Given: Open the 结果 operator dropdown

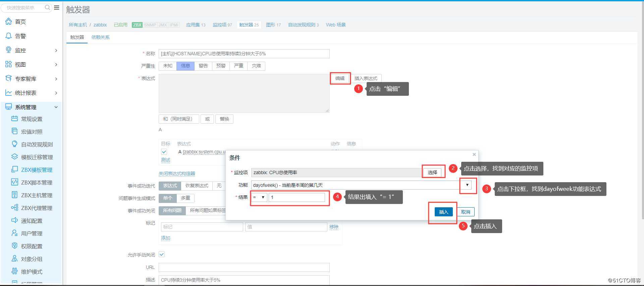Looking at the screenshot, I should pos(259,197).
